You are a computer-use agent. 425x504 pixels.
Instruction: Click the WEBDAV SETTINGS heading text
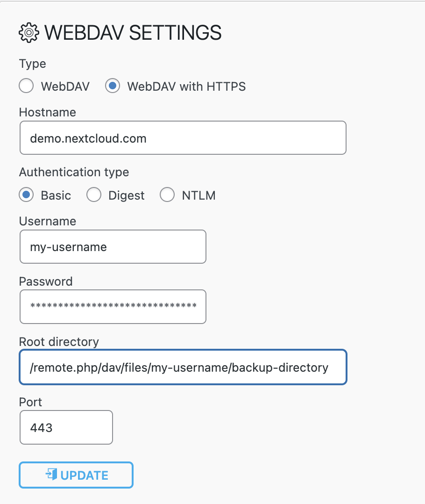point(133,33)
